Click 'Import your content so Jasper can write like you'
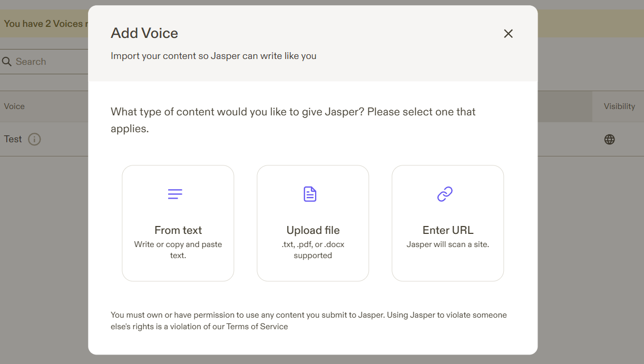644x364 pixels. tap(213, 56)
